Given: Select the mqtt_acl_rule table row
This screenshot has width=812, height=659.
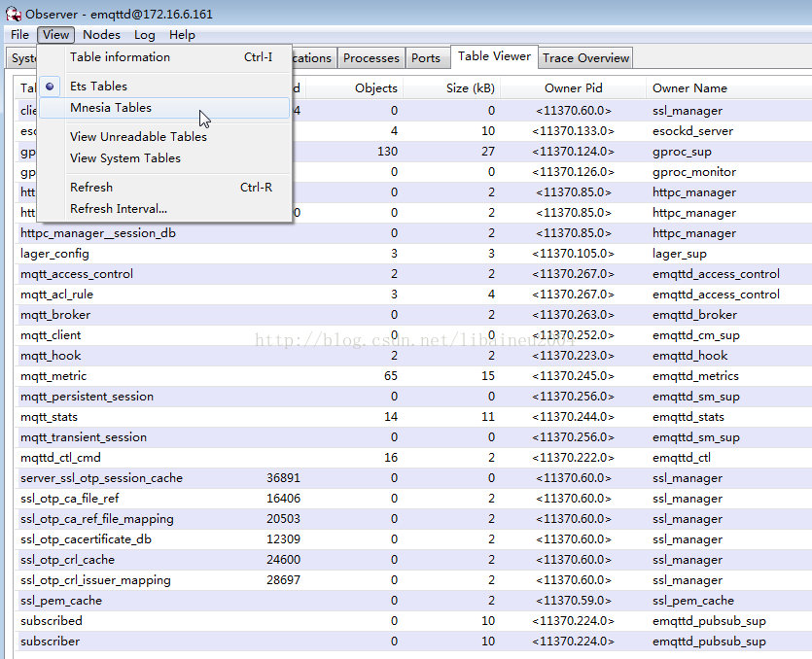Looking at the screenshot, I should tap(413, 295).
